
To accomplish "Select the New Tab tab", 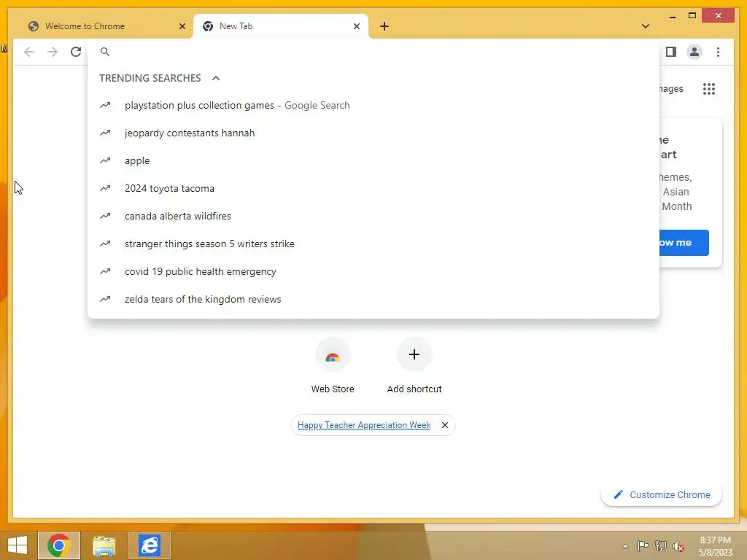I will [281, 26].
